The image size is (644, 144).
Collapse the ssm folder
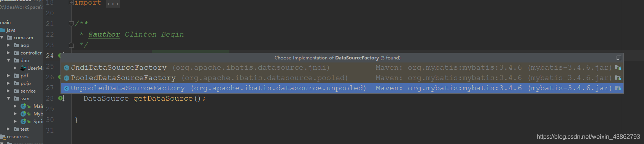(x=8, y=98)
